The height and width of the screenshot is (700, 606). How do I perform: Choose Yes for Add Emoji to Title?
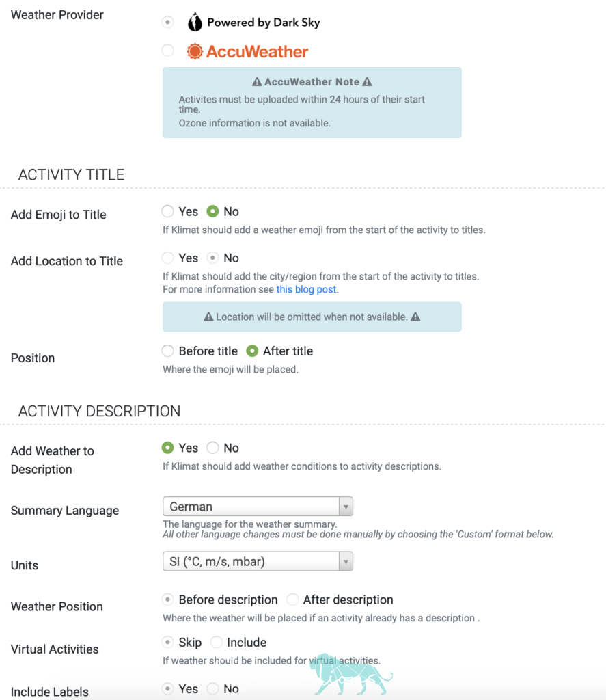coord(168,212)
